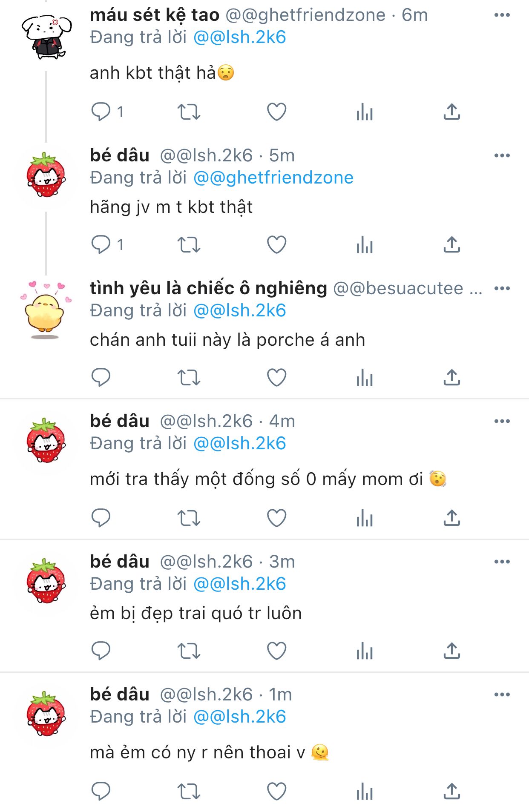
Task: Share the "anh kbt thật hả" tweet
Action: pos(451,112)
